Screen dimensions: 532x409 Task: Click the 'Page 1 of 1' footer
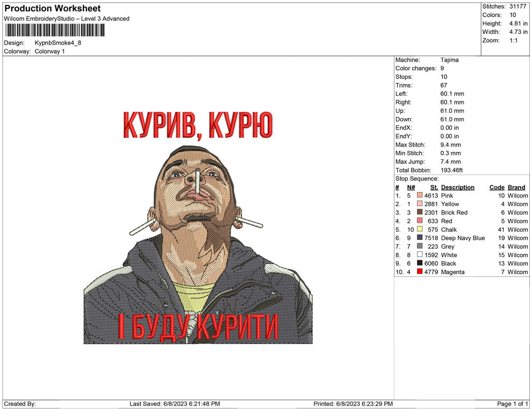coord(512,404)
